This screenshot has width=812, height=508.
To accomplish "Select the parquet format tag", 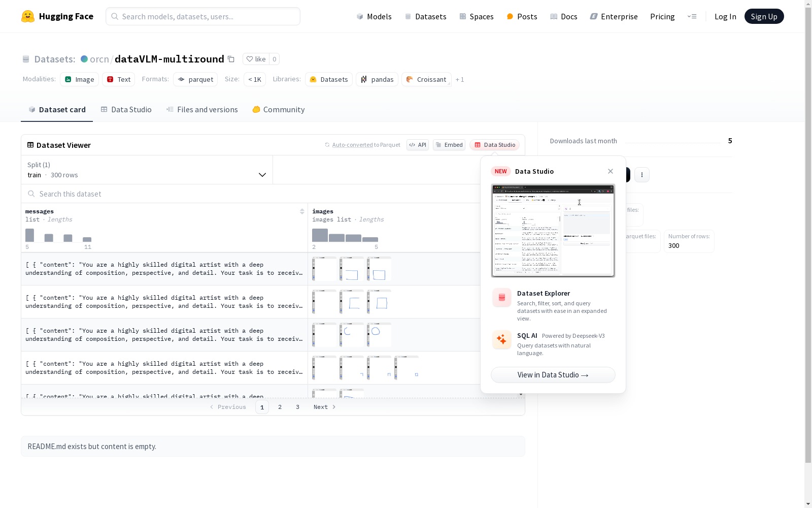I will click(x=195, y=79).
